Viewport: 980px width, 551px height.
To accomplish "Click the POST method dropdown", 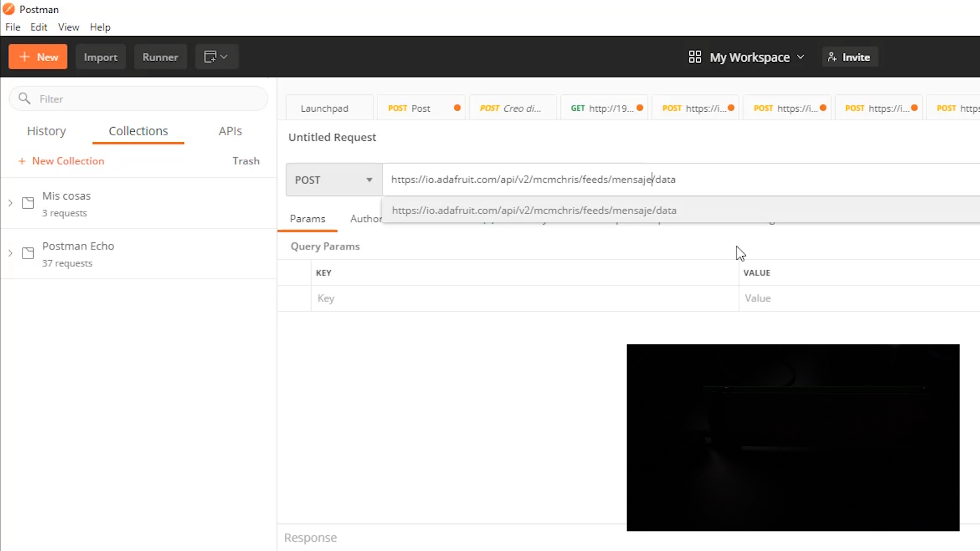I will click(x=334, y=179).
